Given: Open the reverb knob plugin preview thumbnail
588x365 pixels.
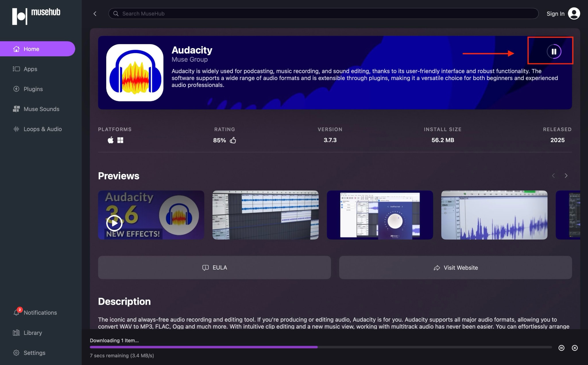Looking at the screenshot, I should 380,215.
